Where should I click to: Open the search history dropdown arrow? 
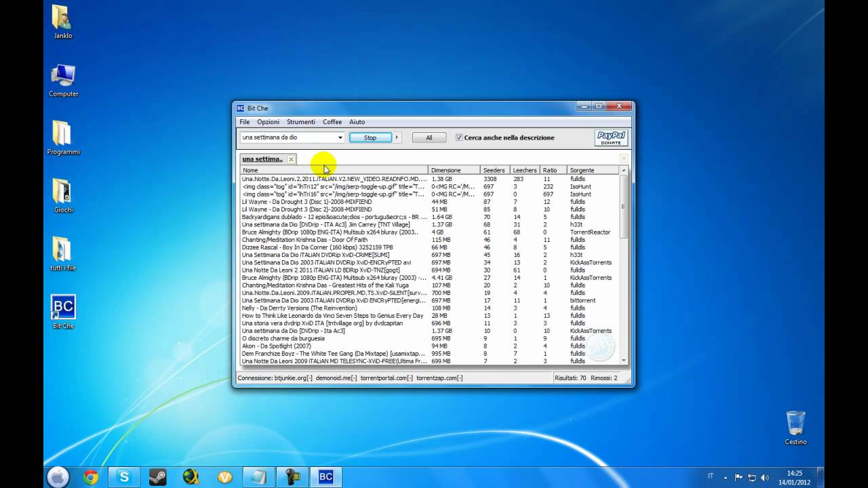[340, 138]
